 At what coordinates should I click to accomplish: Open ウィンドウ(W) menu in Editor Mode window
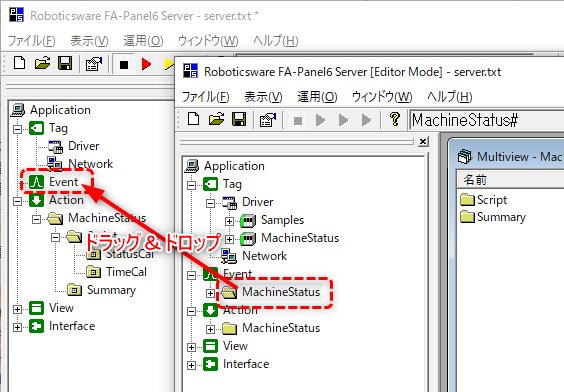coord(382,97)
